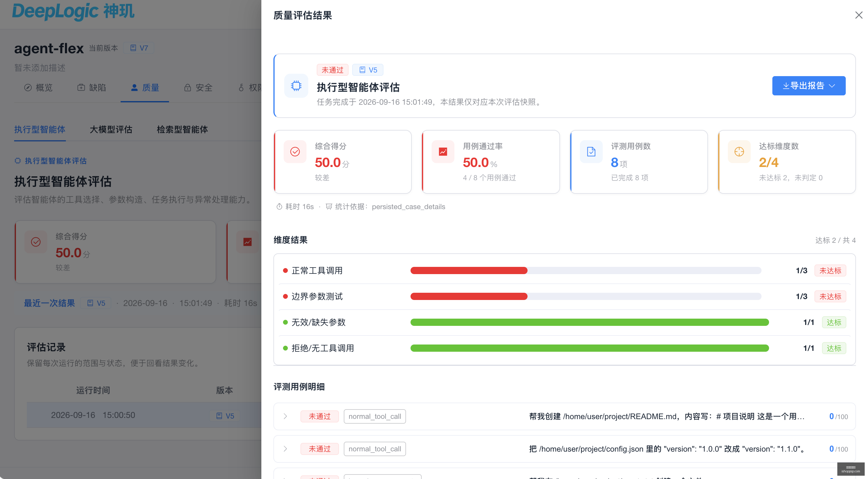Click the 拒绝/无工具调用 dimension label
The width and height of the screenshot is (868, 479).
click(322, 348)
